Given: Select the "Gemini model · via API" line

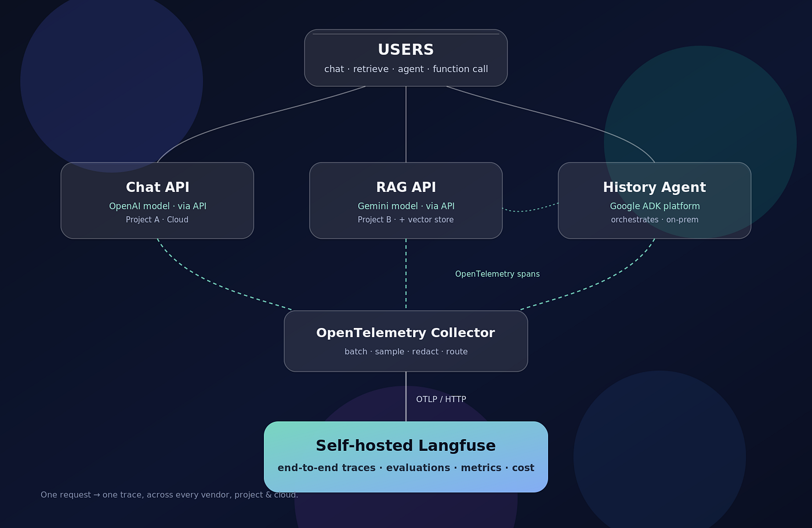Looking at the screenshot, I should 406,206.
